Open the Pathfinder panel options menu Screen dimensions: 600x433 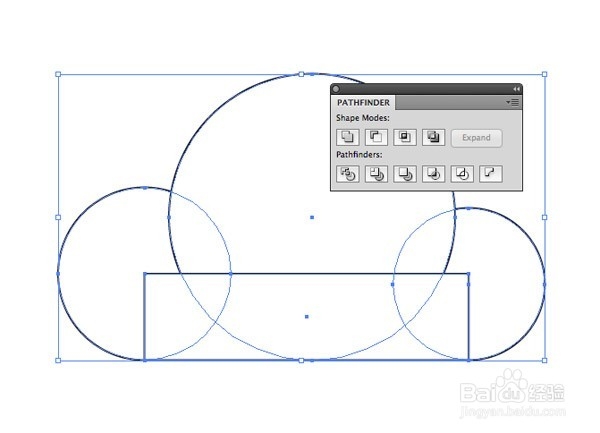click(513, 102)
